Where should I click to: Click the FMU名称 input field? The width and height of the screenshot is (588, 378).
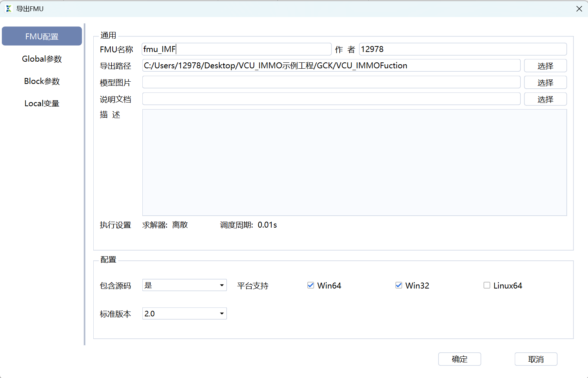click(237, 49)
